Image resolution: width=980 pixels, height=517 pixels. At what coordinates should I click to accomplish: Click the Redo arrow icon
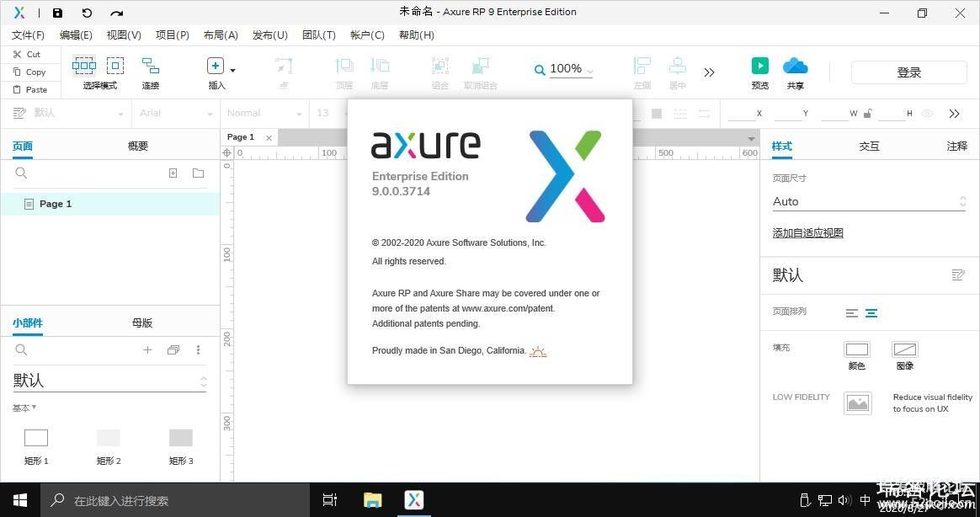[116, 13]
